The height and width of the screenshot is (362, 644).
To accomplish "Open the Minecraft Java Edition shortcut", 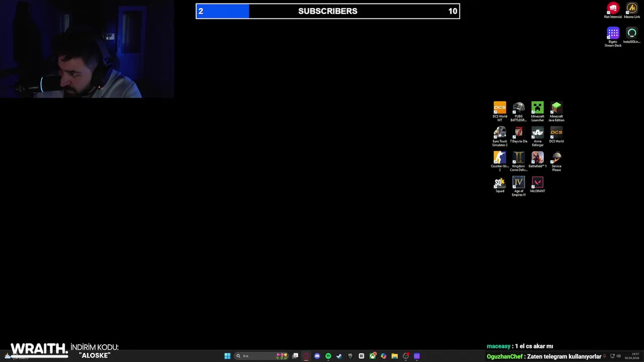I will [x=556, y=111].
